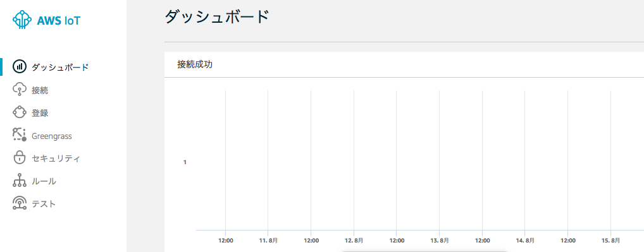Click the ルール hierarchy tree icon
The image size is (644, 252).
(x=20, y=181)
